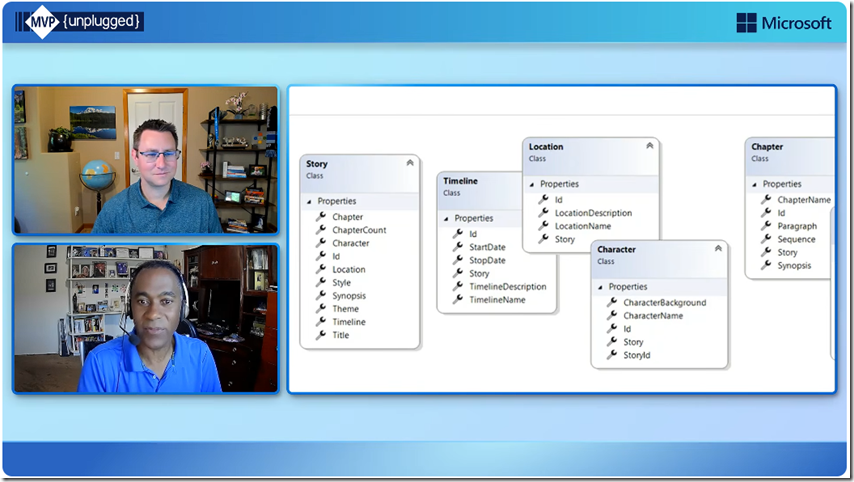Screen dimensions: 854x482
Task: Click the Microsoft logo squares
Action: (x=746, y=23)
